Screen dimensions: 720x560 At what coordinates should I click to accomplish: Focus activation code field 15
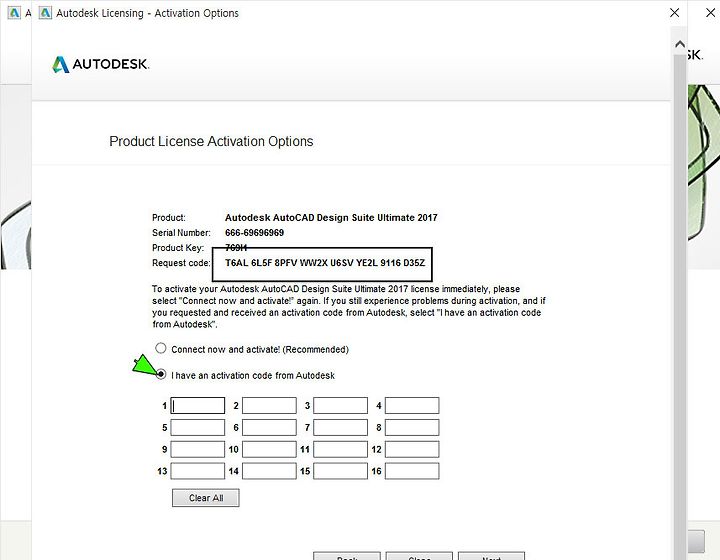340,471
